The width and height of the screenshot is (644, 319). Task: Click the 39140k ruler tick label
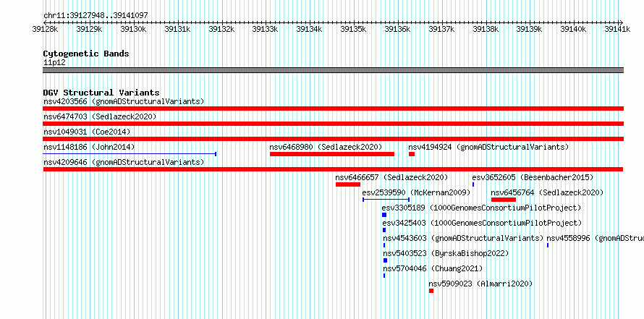click(573, 29)
